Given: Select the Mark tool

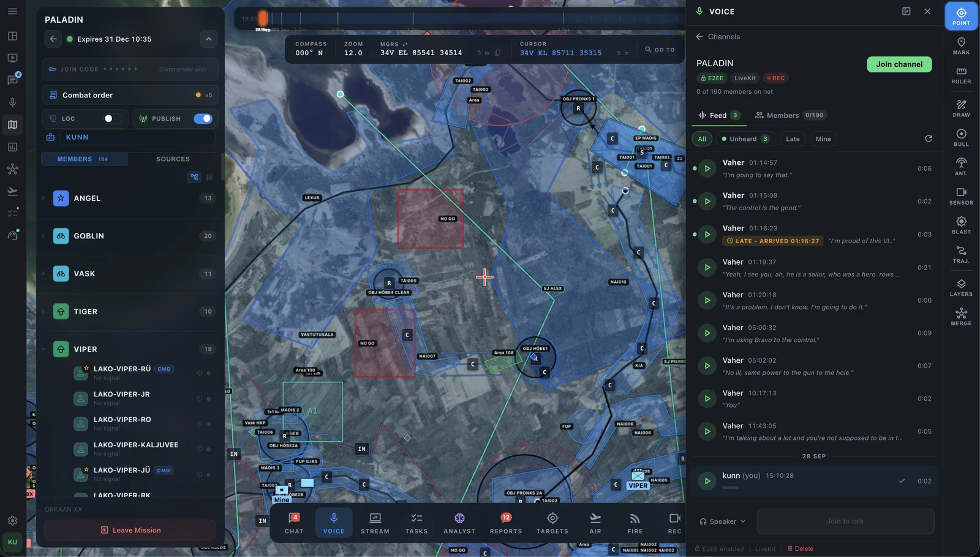Looking at the screenshot, I should (961, 46).
